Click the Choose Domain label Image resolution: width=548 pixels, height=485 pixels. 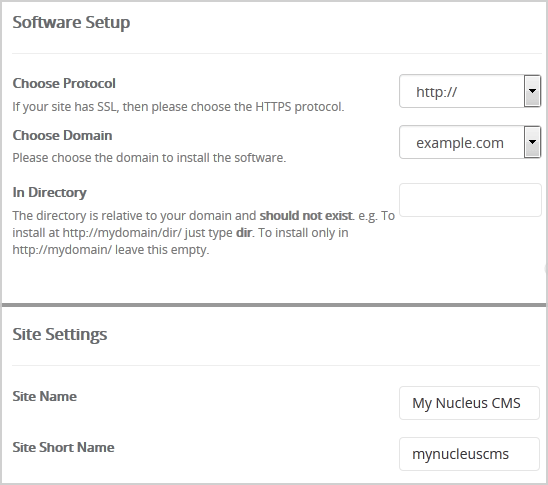[62, 135]
